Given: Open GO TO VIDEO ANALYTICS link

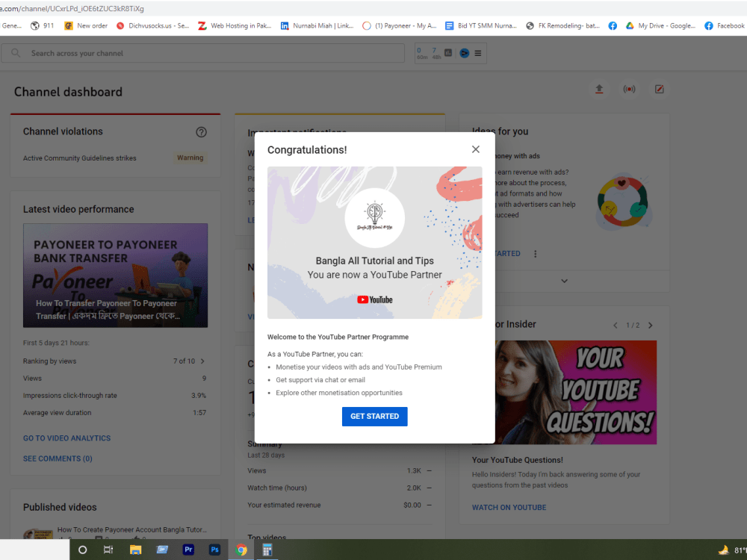Looking at the screenshot, I should pos(66,438).
